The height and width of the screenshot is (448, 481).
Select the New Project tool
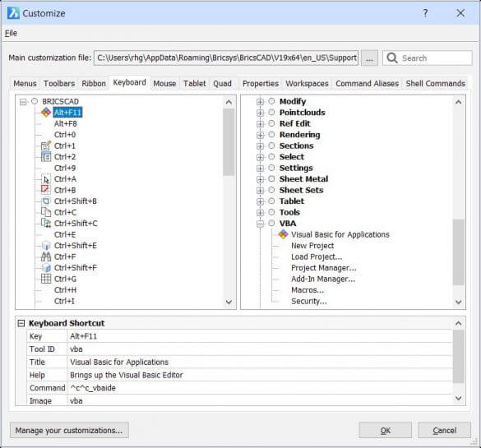click(x=312, y=246)
